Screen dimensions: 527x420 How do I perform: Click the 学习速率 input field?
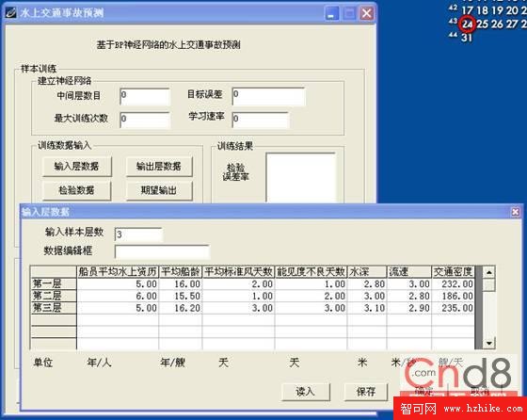click(x=260, y=120)
